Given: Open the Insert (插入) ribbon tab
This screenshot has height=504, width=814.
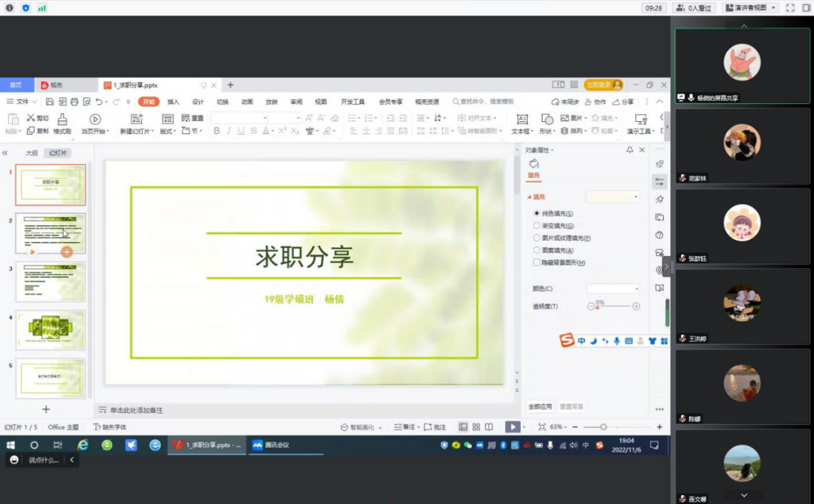Looking at the screenshot, I should pos(173,102).
